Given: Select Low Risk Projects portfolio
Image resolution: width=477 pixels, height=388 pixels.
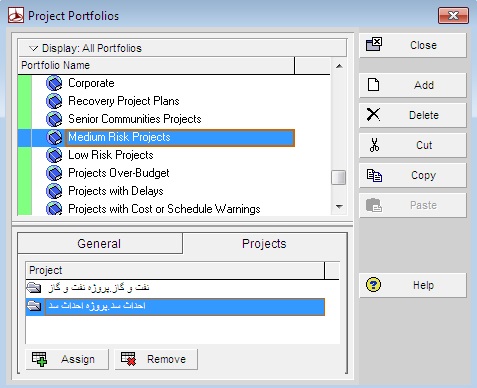Looking at the screenshot, I should (111, 155).
